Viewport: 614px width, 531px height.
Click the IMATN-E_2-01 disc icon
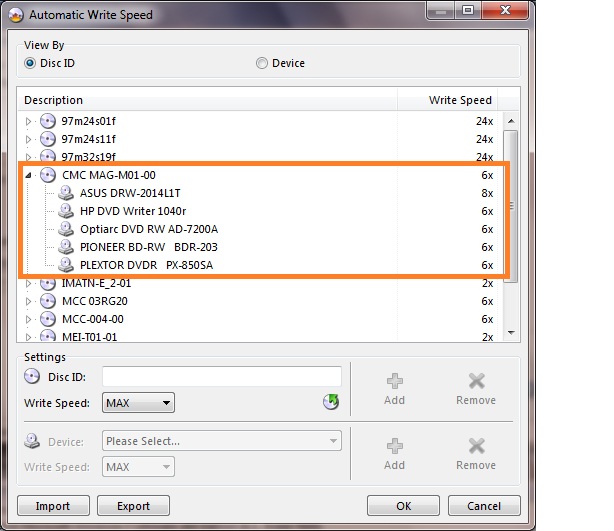[48, 283]
